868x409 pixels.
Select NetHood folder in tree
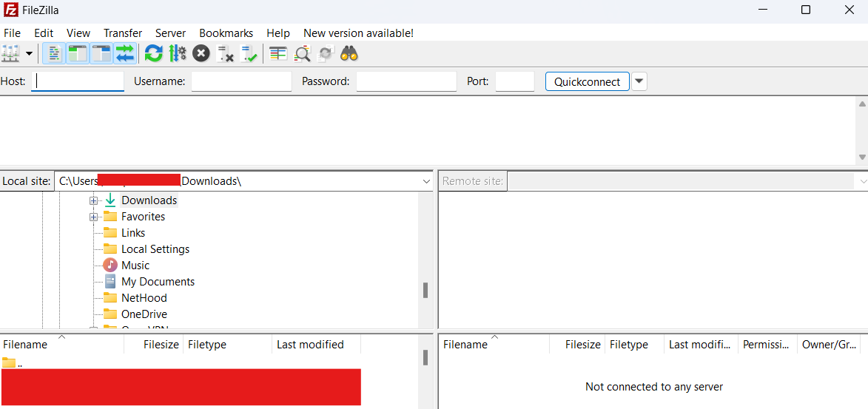(x=144, y=298)
